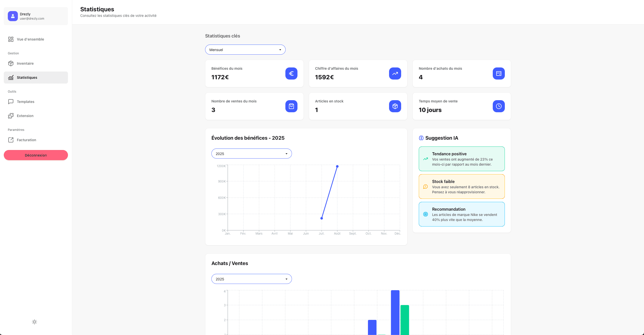Go to Vue d'ensemble in sidebar
The height and width of the screenshot is (335, 644).
click(30, 39)
